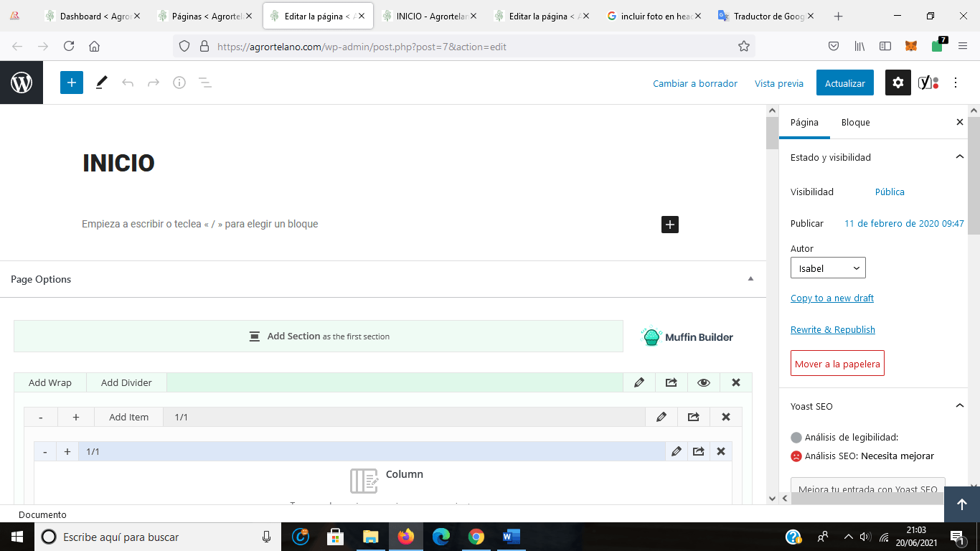The width and height of the screenshot is (980, 551).
Task: Switch to the Página tab
Action: pyautogui.click(x=804, y=123)
